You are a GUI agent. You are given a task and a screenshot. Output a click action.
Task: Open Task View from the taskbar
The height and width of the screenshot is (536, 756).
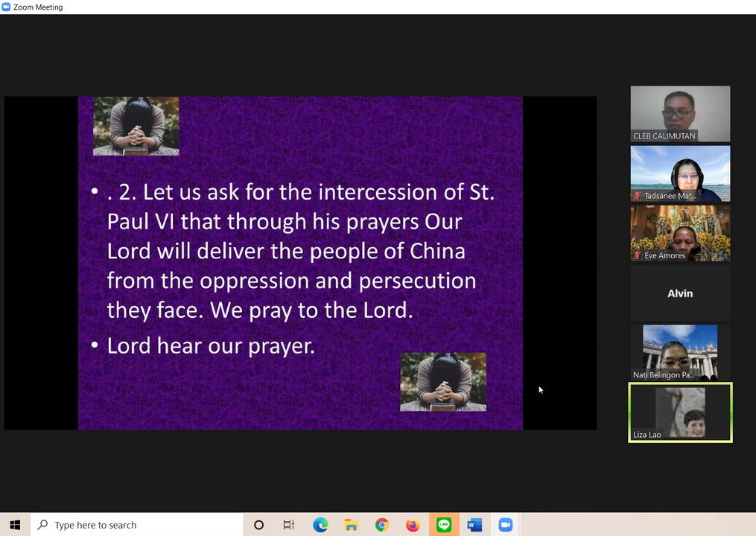(x=289, y=525)
